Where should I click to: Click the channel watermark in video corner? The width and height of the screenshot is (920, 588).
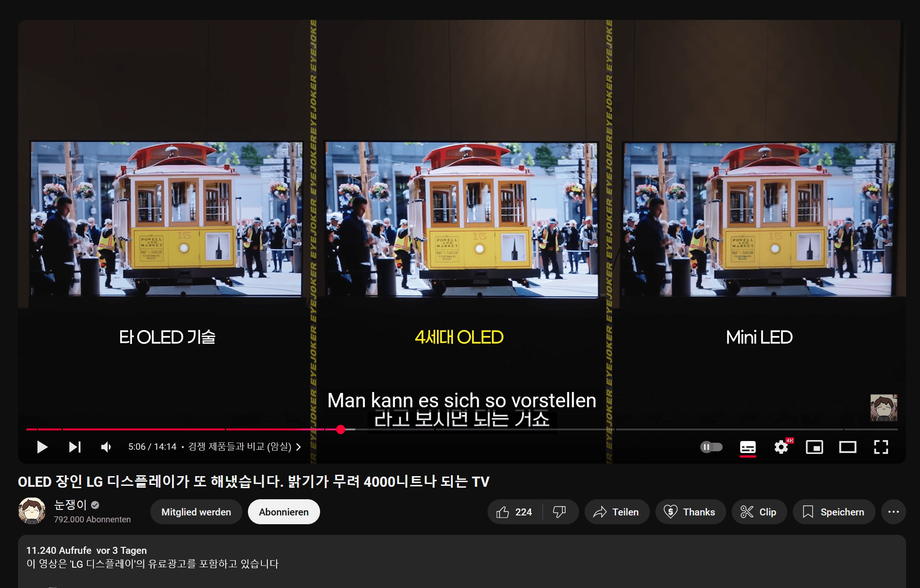point(883,408)
